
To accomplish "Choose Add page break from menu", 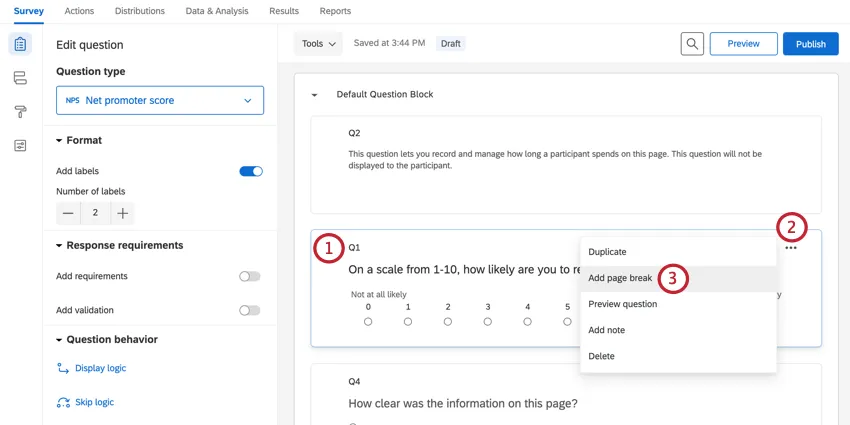I will click(x=620, y=278).
